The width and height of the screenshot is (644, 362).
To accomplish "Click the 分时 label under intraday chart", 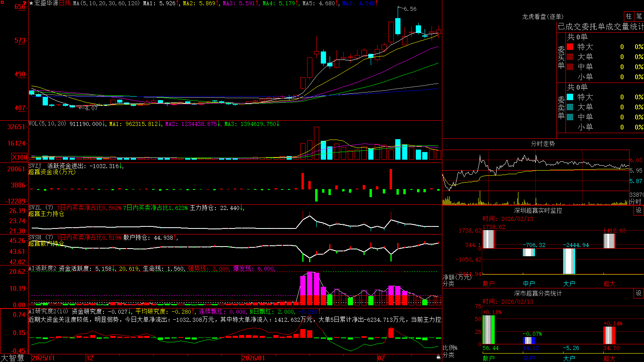I will coord(636,202).
